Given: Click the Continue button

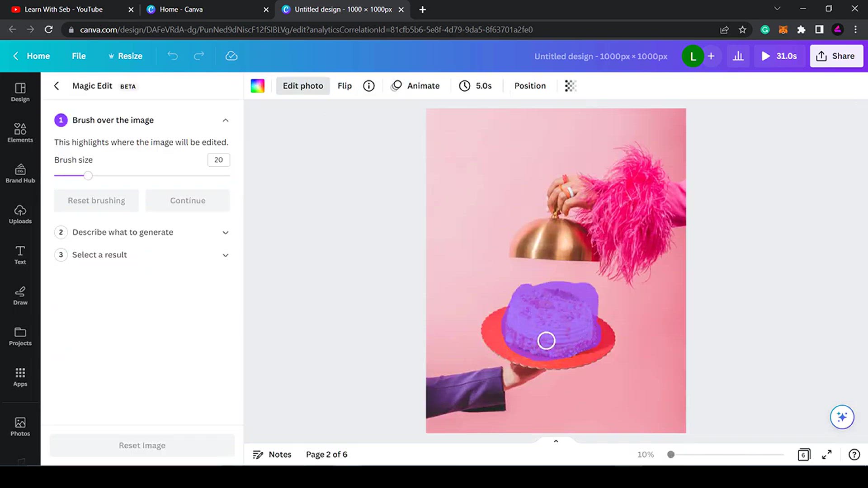Looking at the screenshot, I should tap(188, 201).
